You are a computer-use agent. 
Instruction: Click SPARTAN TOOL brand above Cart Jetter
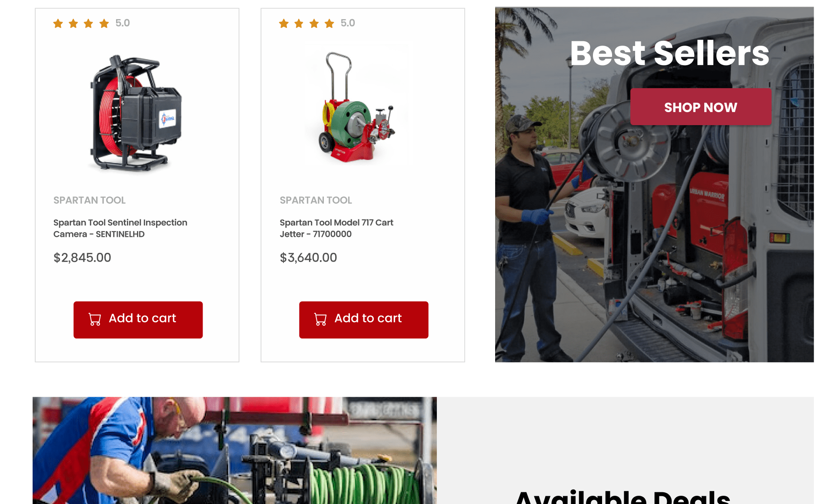[316, 200]
